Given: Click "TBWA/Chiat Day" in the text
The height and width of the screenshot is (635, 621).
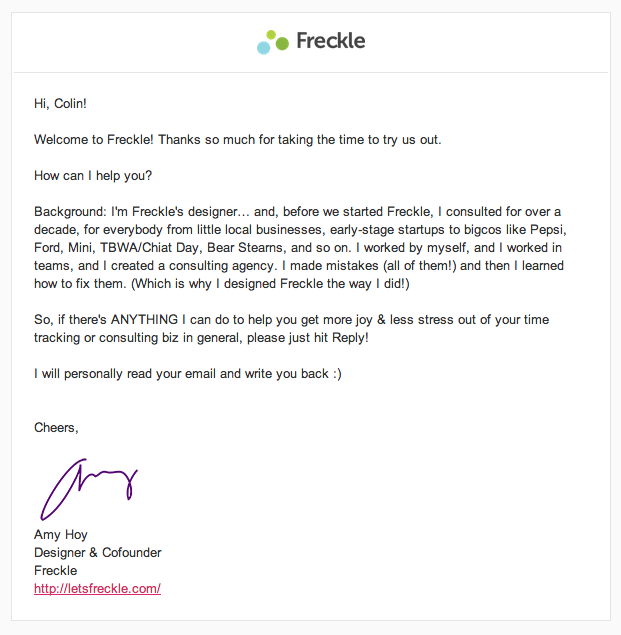Looking at the screenshot, I should click(151, 248).
